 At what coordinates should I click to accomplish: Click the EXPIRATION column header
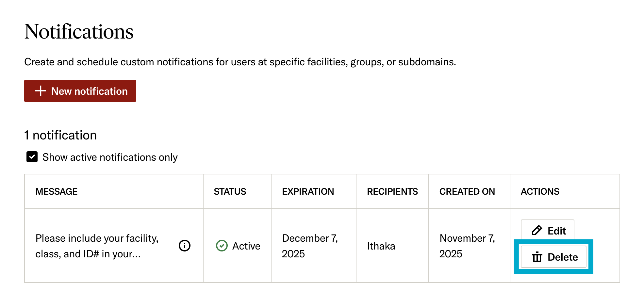pos(308,191)
